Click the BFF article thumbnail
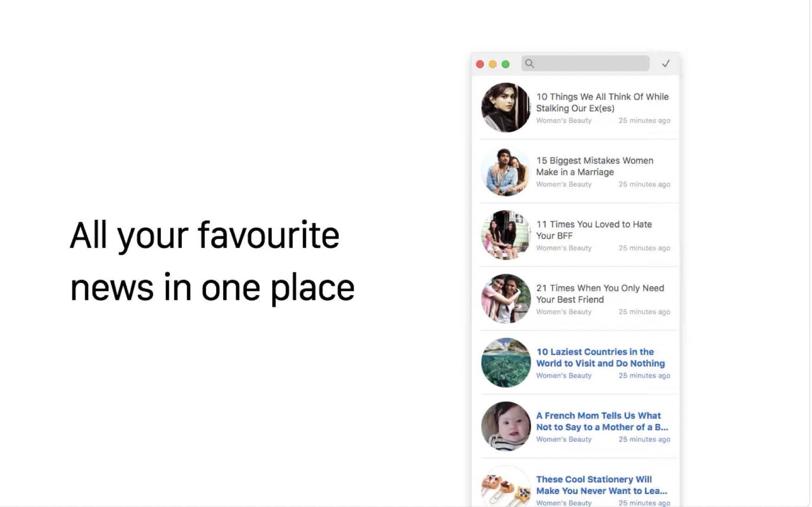 point(506,235)
